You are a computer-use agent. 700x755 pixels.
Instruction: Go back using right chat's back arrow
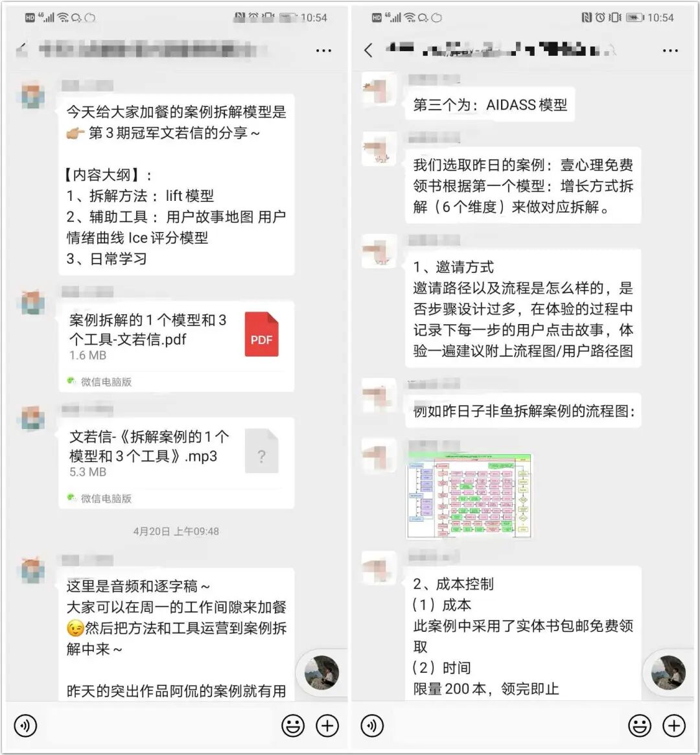[x=369, y=50]
